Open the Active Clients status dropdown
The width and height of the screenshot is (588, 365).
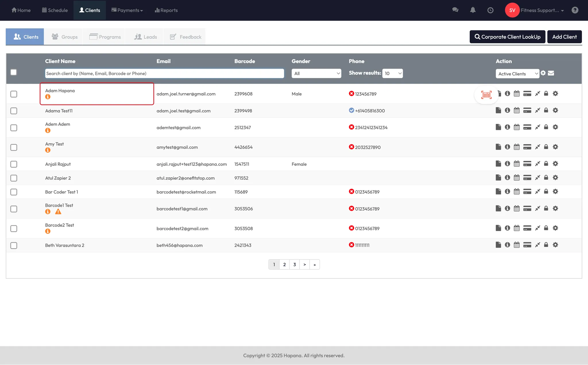click(517, 74)
